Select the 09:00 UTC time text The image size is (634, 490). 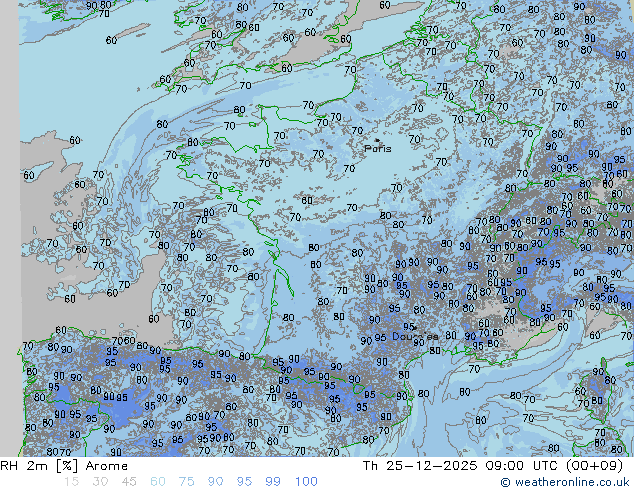pos(523,466)
